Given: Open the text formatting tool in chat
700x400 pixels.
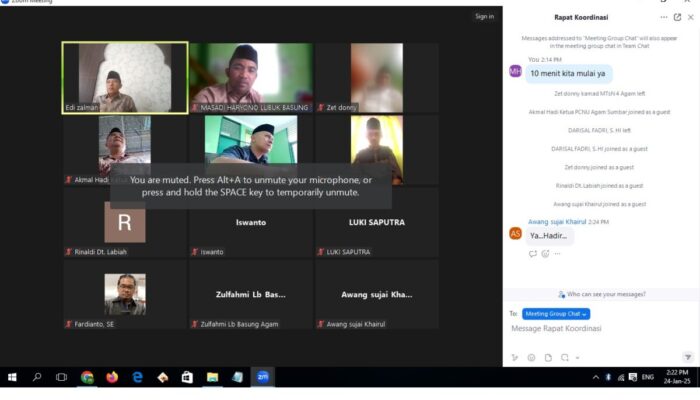Looking at the screenshot, I should tap(515, 358).
